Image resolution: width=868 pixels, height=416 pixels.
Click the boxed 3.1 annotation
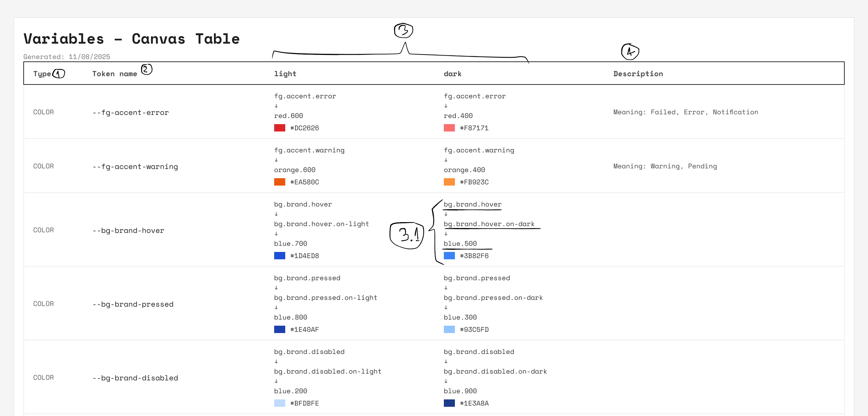pyautogui.click(x=407, y=235)
